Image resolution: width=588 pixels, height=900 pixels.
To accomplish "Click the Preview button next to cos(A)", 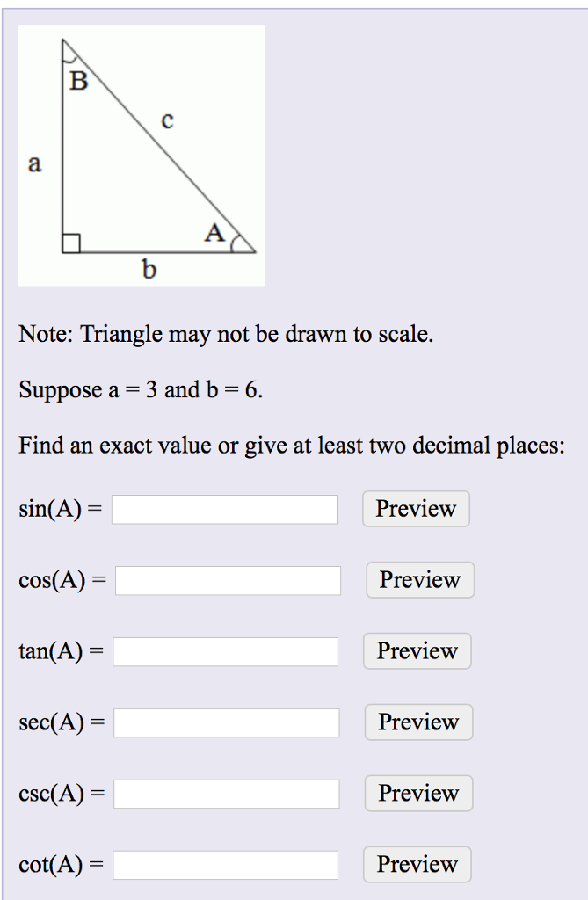I will click(x=419, y=580).
